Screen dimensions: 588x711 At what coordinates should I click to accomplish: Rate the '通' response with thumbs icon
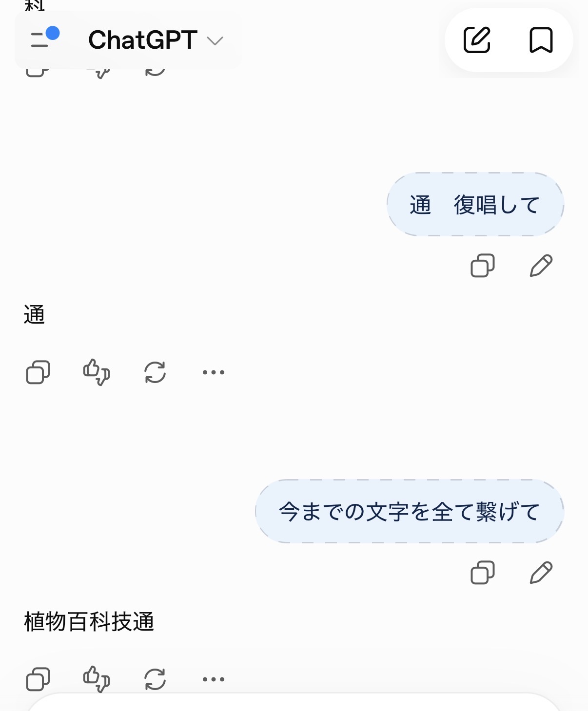pos(97,372)
